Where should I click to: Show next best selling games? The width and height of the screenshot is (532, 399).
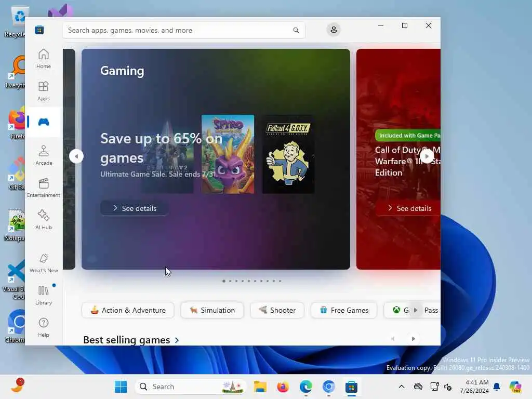(x=413, y=339)
